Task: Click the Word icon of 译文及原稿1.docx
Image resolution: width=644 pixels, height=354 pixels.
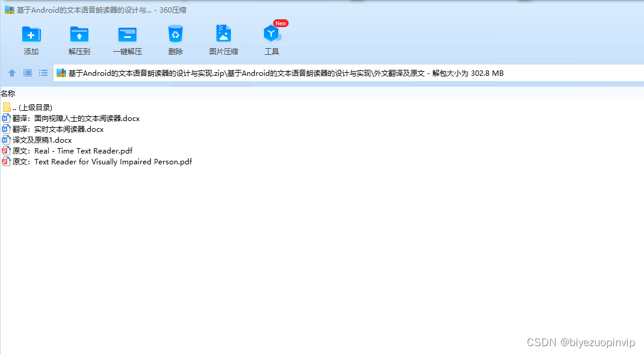Action: [6, 140]
